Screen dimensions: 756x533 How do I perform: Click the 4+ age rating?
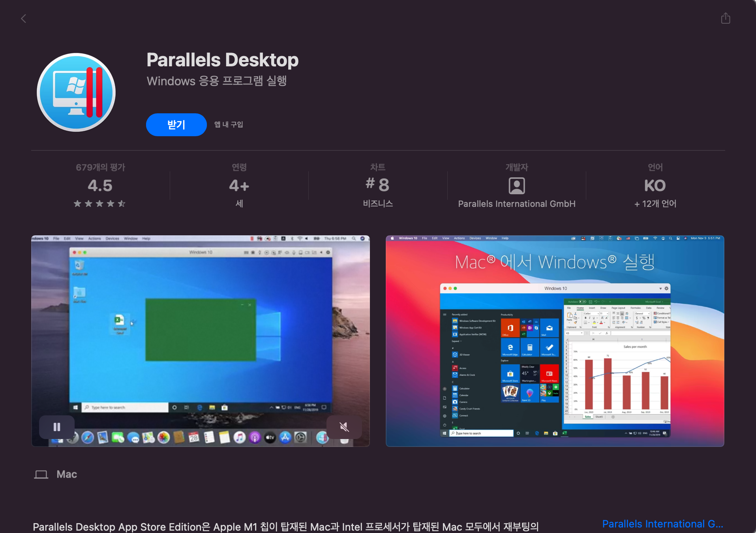point(239,186)
